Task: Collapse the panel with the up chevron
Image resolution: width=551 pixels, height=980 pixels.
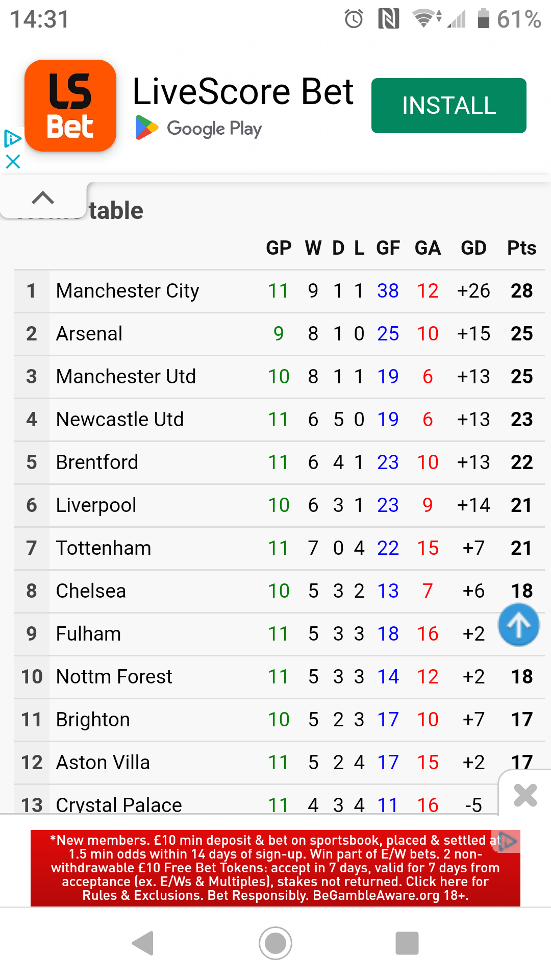Action: click(43, 198)
